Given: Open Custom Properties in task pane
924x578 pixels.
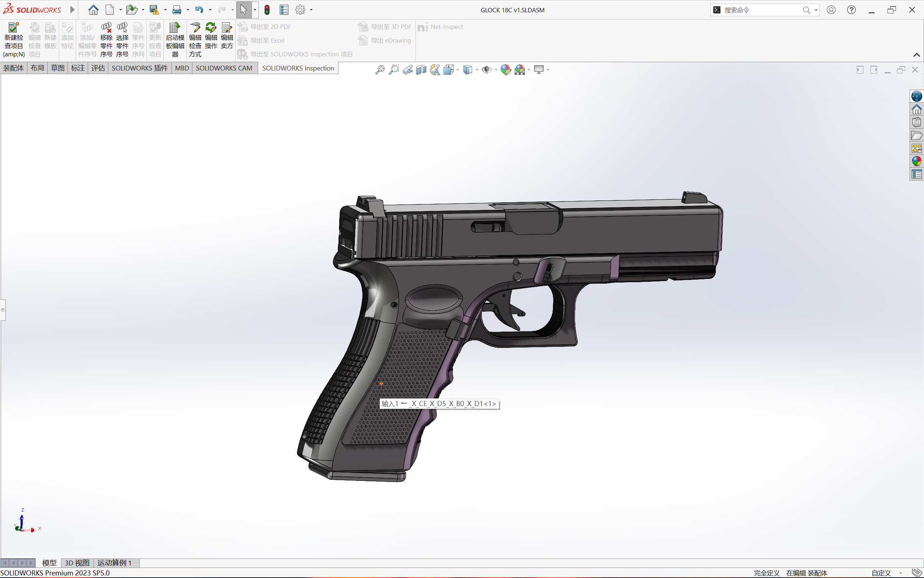Looking at the screenshot, I should 916,174.
